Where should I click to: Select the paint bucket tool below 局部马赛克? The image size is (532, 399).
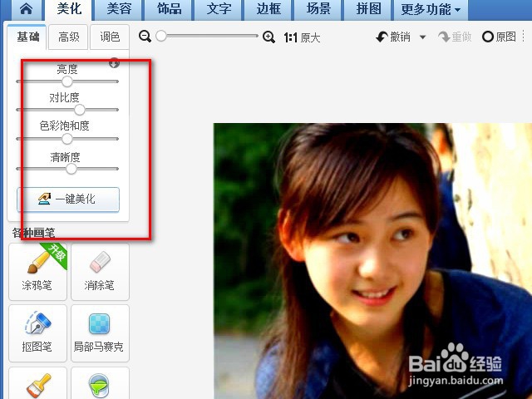(100, 383)
